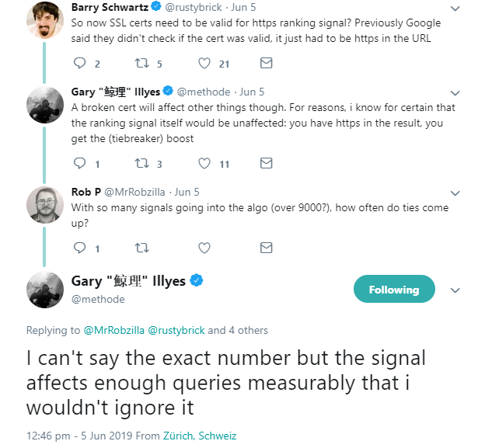Open tweet menu beside the Following button
This screenshot has height=448, width=485.
point(455,290)
